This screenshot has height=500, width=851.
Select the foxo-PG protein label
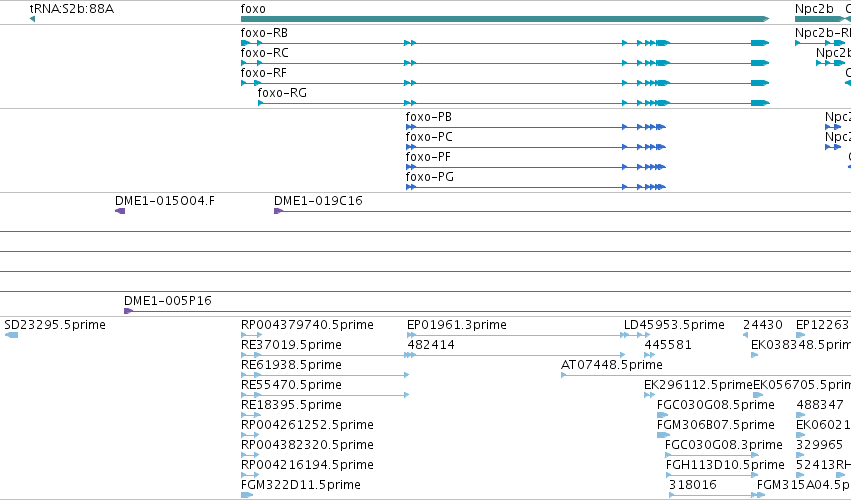tap(429, 177)
